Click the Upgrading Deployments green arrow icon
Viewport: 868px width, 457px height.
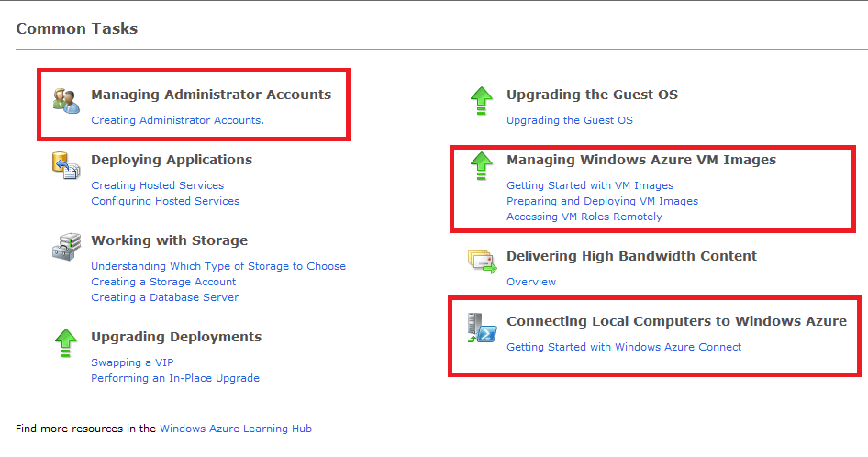pyautogui.click(x=66, y=343)
